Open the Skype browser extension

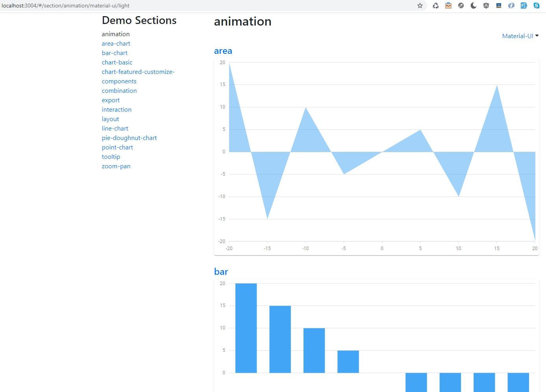coord(536,6)
